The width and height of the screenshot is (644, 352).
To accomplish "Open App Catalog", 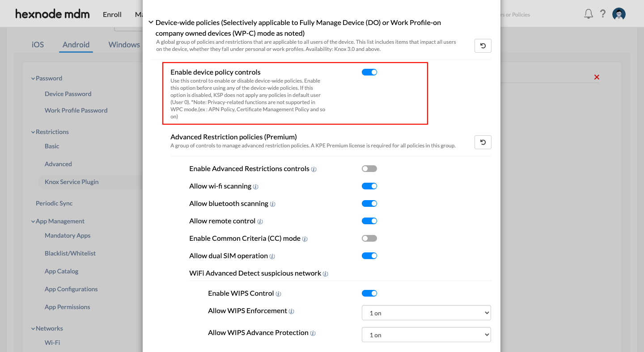I will click(61, 271).
